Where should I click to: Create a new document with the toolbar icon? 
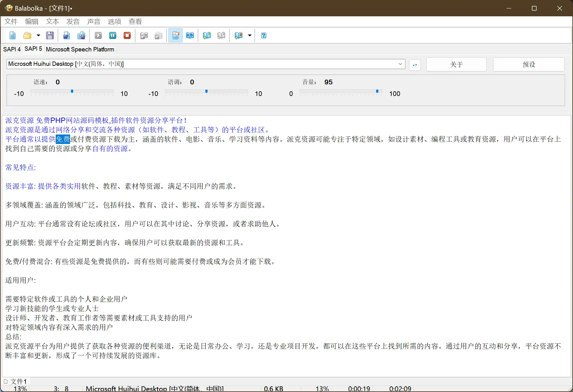pos(13,35)
